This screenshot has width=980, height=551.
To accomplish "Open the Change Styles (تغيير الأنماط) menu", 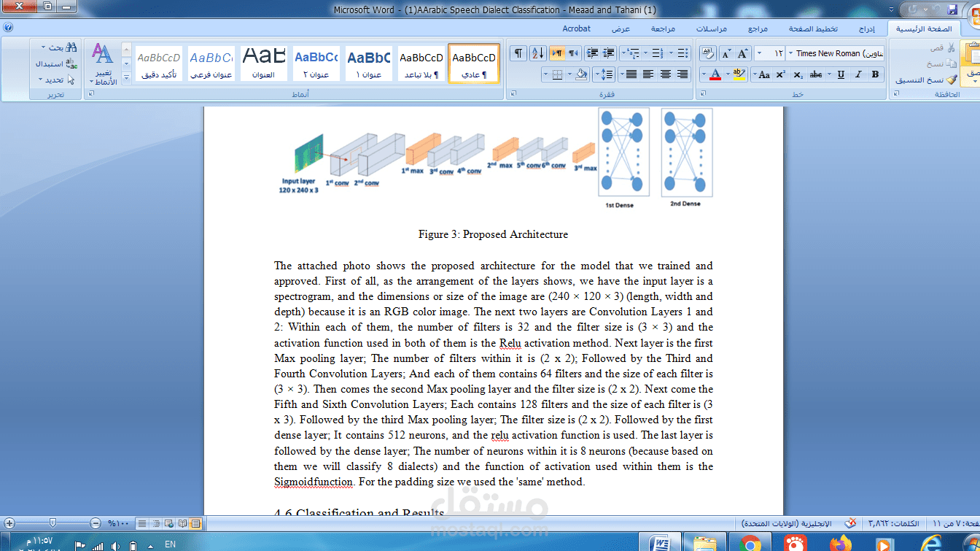I will 103,64.
